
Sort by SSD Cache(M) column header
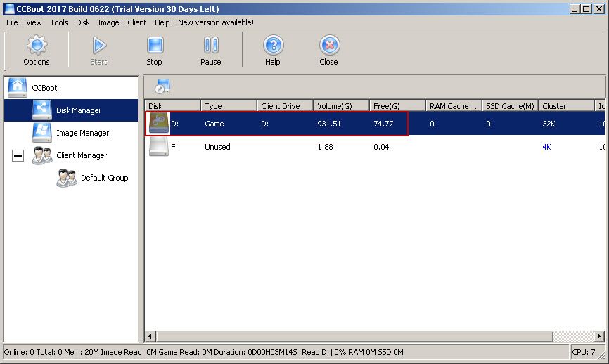pos(510,106)
